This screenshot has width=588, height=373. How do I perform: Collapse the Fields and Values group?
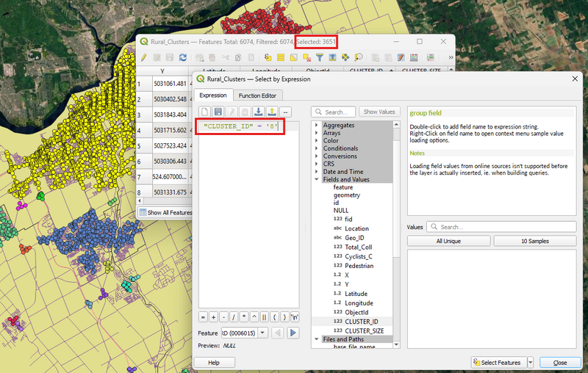(317, 179)
